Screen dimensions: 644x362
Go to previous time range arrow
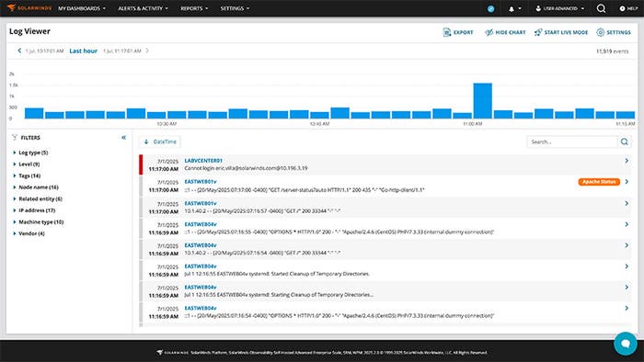click(19, 51)
